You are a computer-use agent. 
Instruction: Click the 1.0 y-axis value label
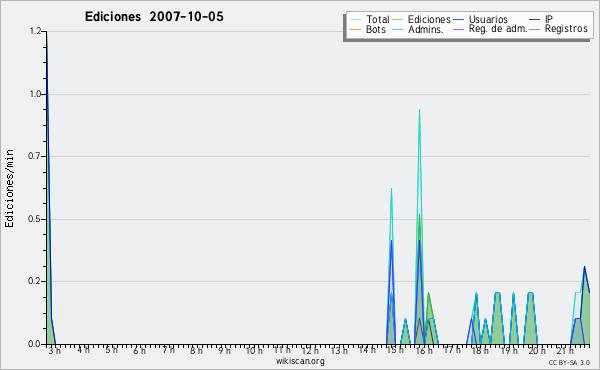click(x=35, y=94)
